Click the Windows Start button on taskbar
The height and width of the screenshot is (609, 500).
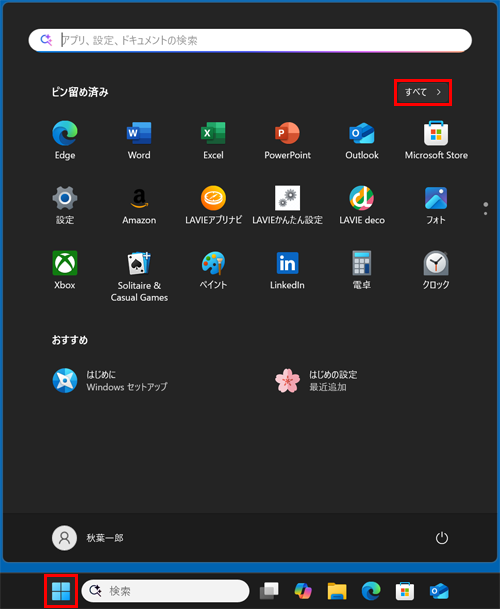click(61, 591)
